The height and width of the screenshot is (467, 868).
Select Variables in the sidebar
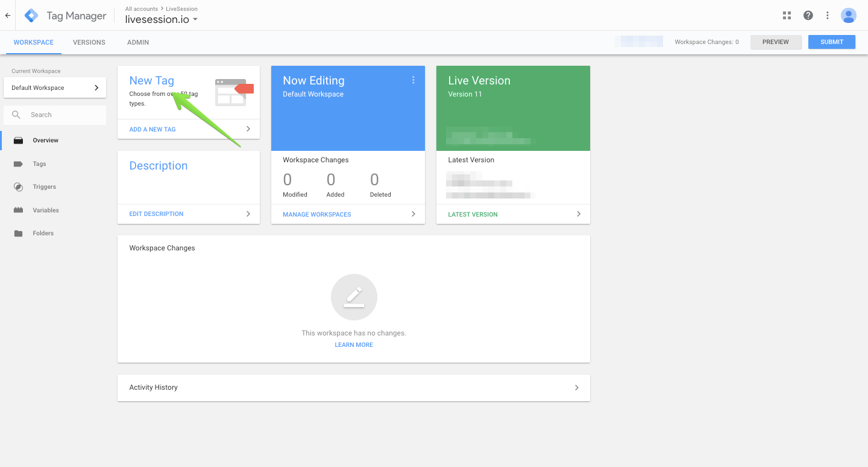pyautogui.click(x=46, y=211)
